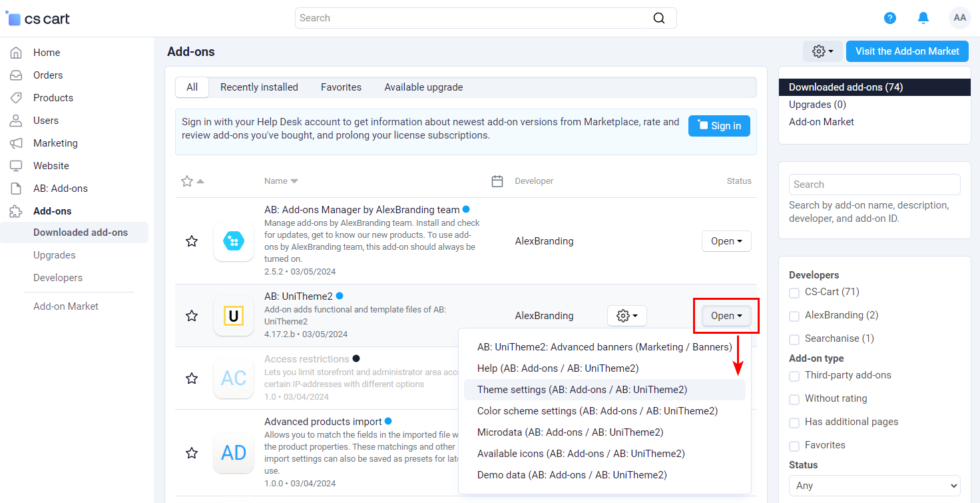The width and height of the screenshot is (980, 503).
Task: Choose Microdata menu entry
Action: [605, 432]
